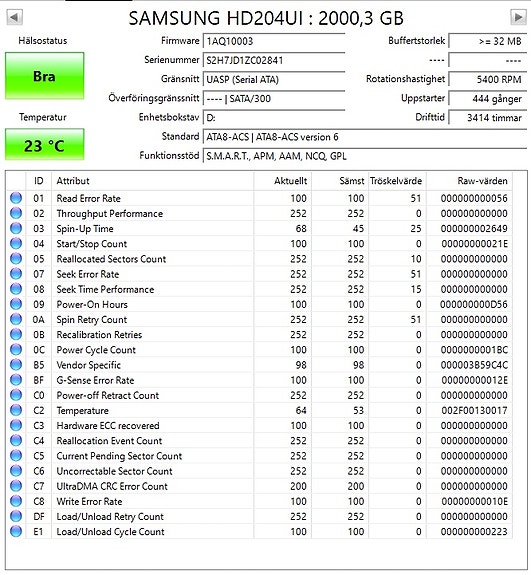
Task: Click the Tröskelvärde column header
Action: (x=397, y=181)
